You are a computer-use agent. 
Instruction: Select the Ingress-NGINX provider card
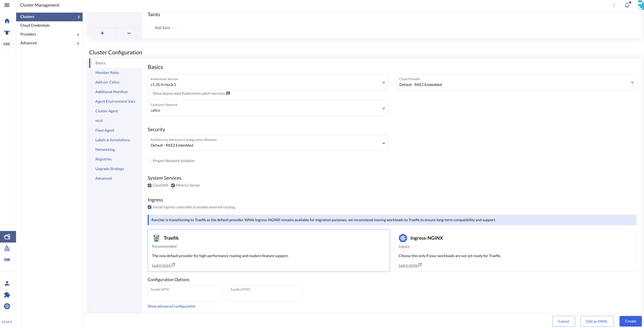[515, 250]
